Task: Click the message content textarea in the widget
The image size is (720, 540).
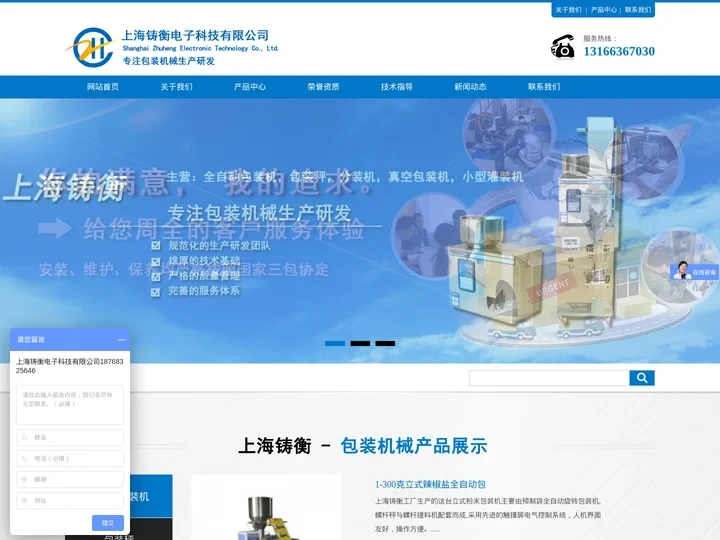Action: (70, 405)
